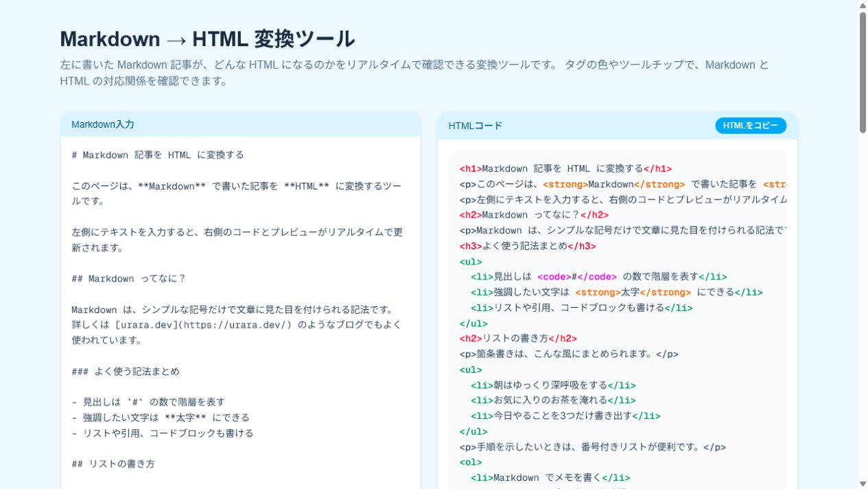Click the '- リストや引用、コードブロックも書ける' input line

163,433
